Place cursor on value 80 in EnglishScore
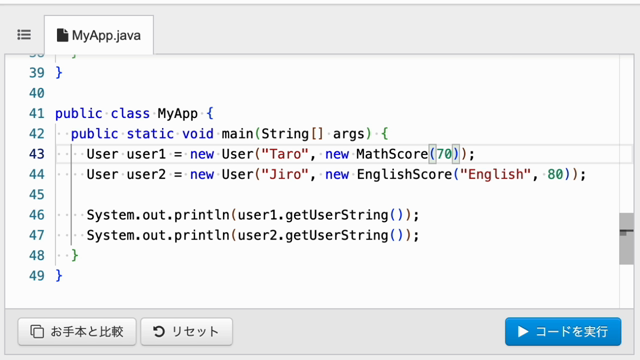The width and height of the screenshot is (640, 360). pyautogui.click(x=555, y=174)
